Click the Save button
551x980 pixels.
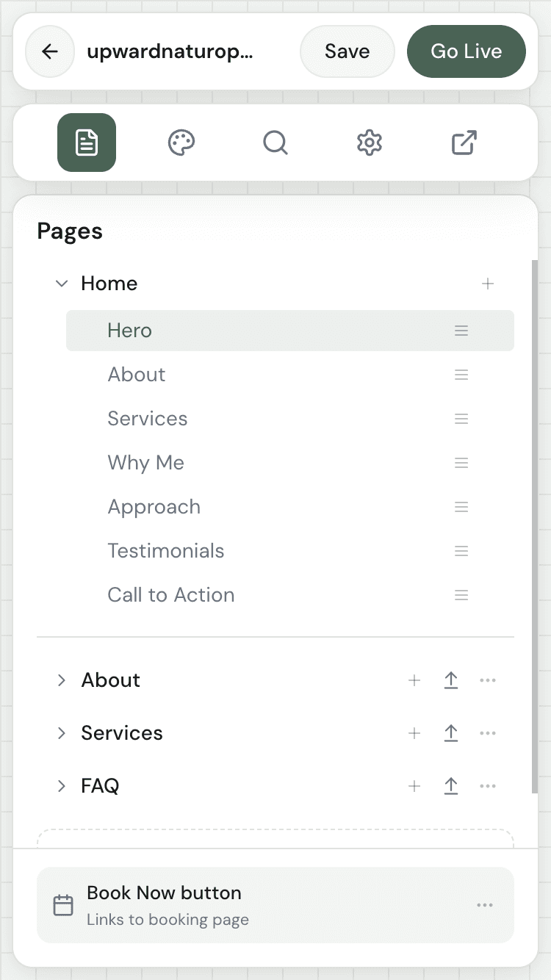[x=347, y=51]
